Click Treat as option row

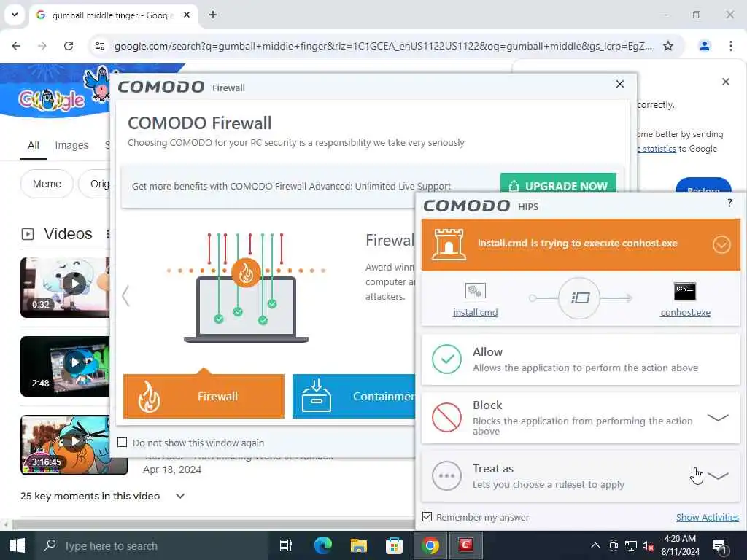[x=581, y=476]
